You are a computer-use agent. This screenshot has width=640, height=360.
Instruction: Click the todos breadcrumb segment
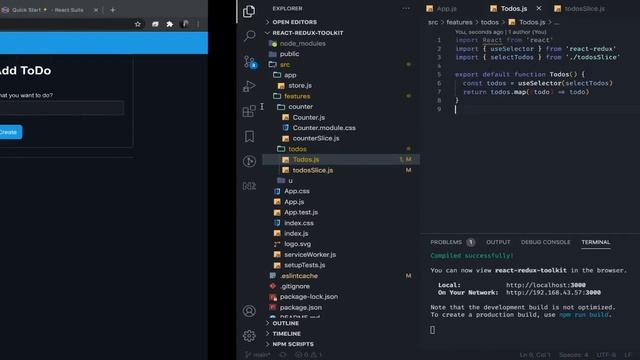(489, 22)
